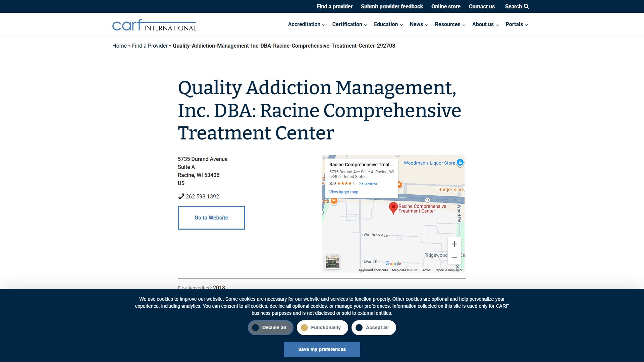The width and height of the screenshot is (644, 362).
Task: Open the Resources dropdown
Action: pos(450,24)
